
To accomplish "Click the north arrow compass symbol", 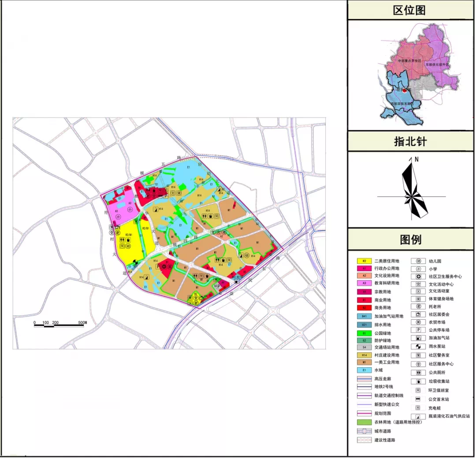I will point(412,189).
